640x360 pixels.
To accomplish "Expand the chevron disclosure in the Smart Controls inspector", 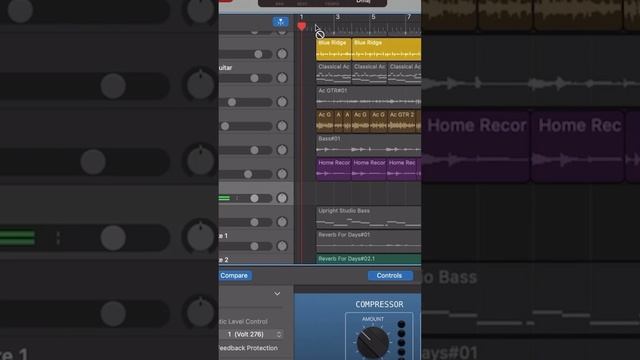I will tap(277, 293).
